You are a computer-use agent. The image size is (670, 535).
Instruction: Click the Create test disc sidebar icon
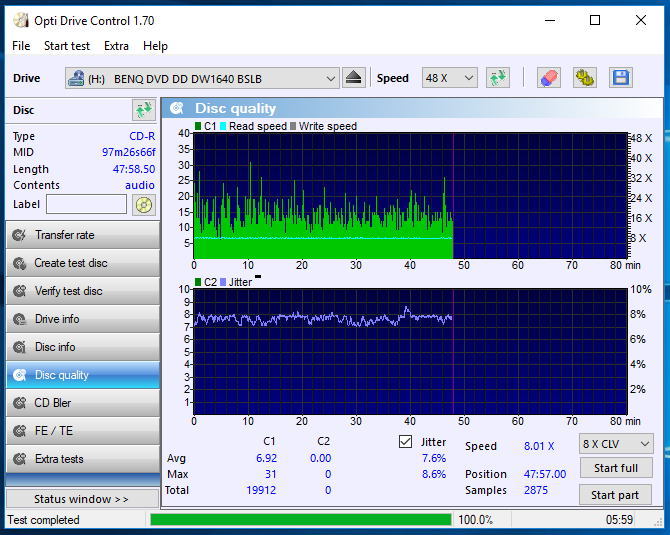[x=19, y=263]
